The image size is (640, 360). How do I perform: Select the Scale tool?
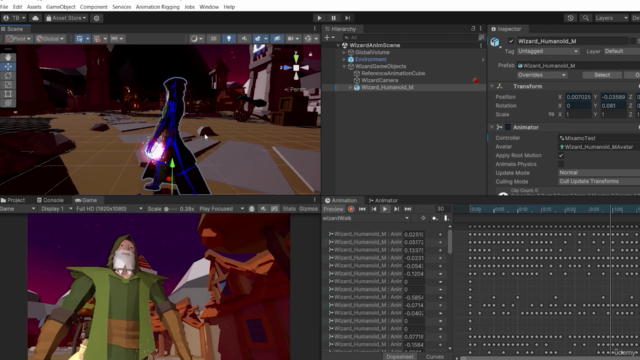8,84
